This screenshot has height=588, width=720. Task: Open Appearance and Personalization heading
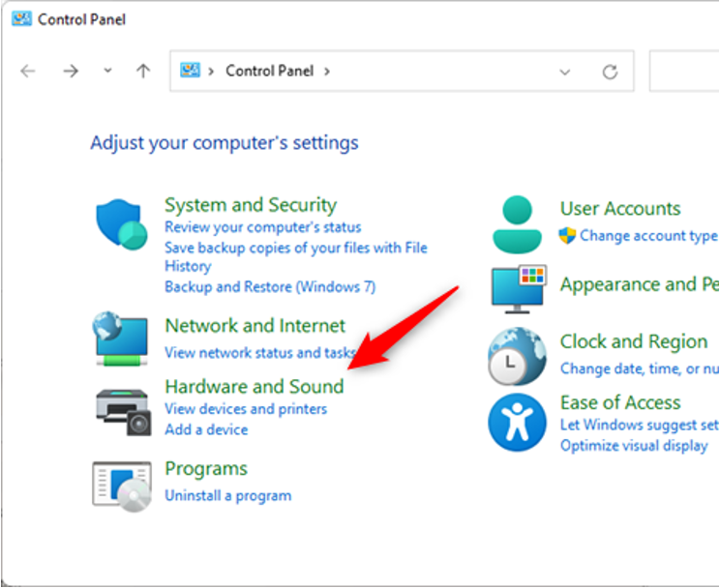pos(639,284)
